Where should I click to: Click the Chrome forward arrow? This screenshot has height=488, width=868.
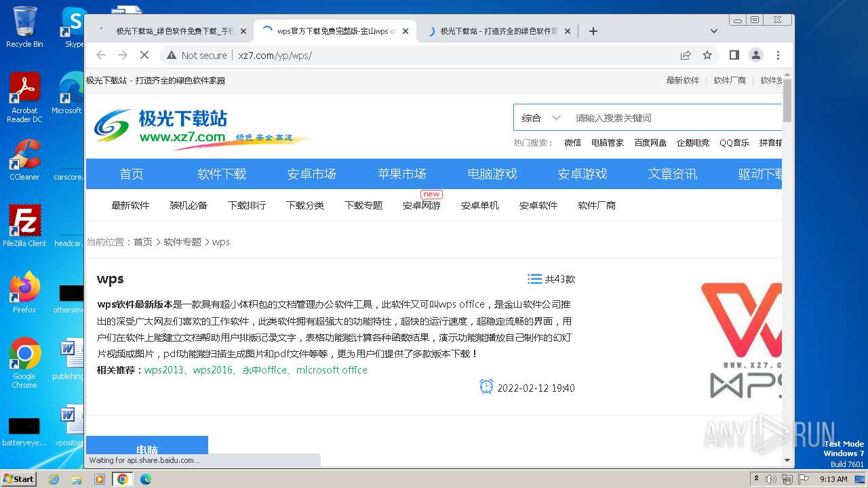pyautogui.click(x=123, y=55)
